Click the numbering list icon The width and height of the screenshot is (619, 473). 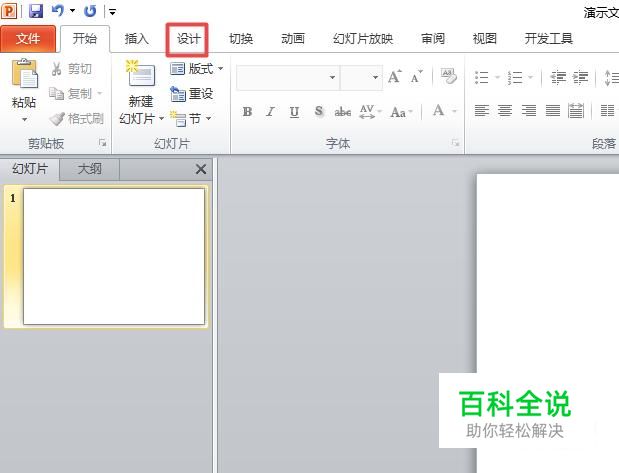pyautogui.click(x=515, y=77)
